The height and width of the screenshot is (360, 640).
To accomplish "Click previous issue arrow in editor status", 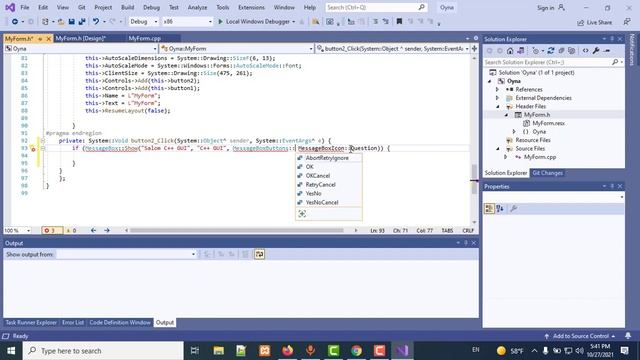I will [93, 231].
